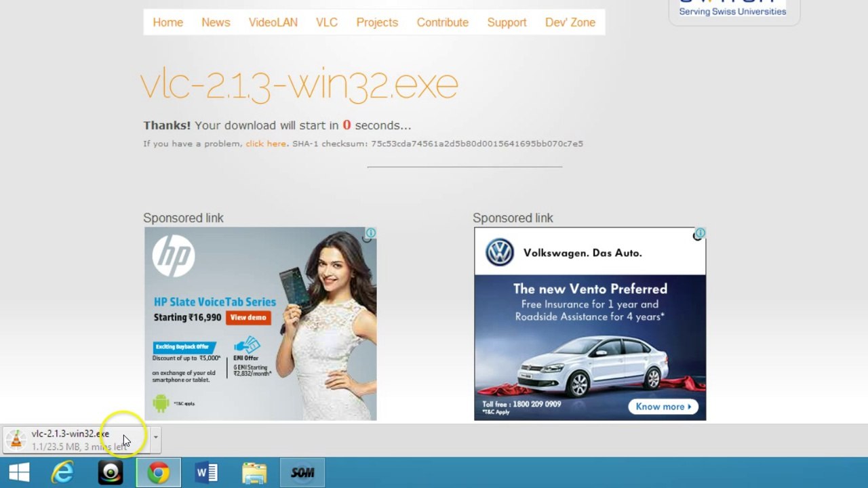Open the Contribute navigation link
This screenshot has width=868, height=488.
pos(442,22)
